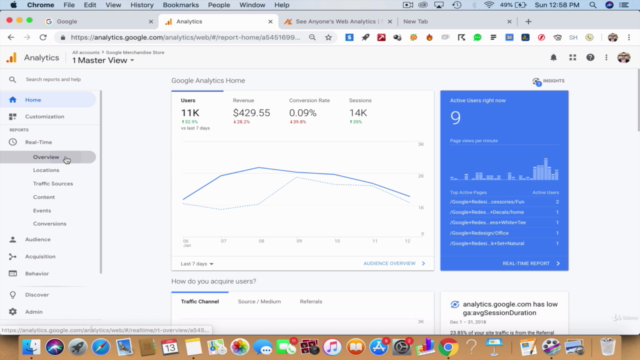Bookmark page with star icon

coord(328,38)
